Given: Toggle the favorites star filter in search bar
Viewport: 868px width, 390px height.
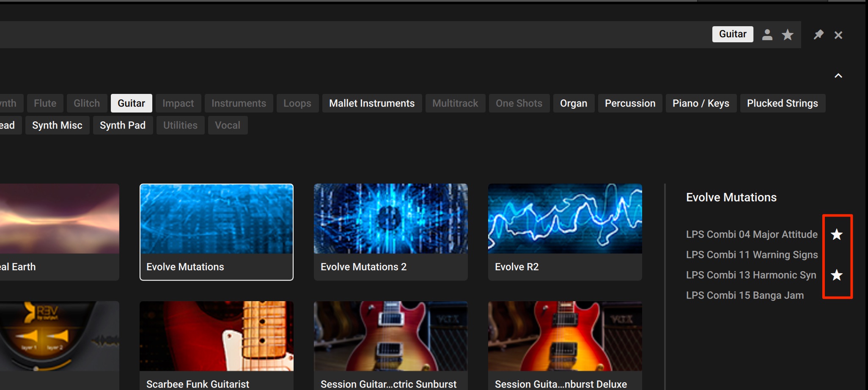Looking at the screenshot, I should pos(788,35).
